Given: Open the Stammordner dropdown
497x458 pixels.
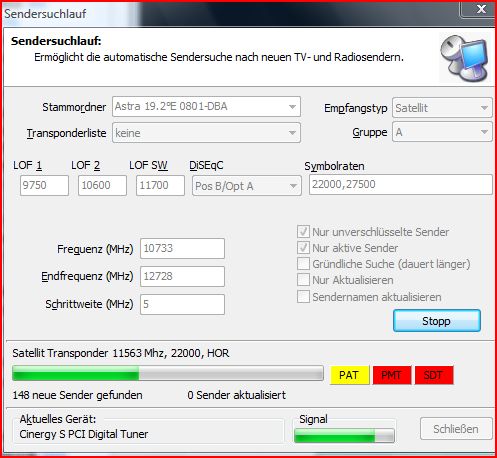Looking at the screenshot, I should point(206,107).
